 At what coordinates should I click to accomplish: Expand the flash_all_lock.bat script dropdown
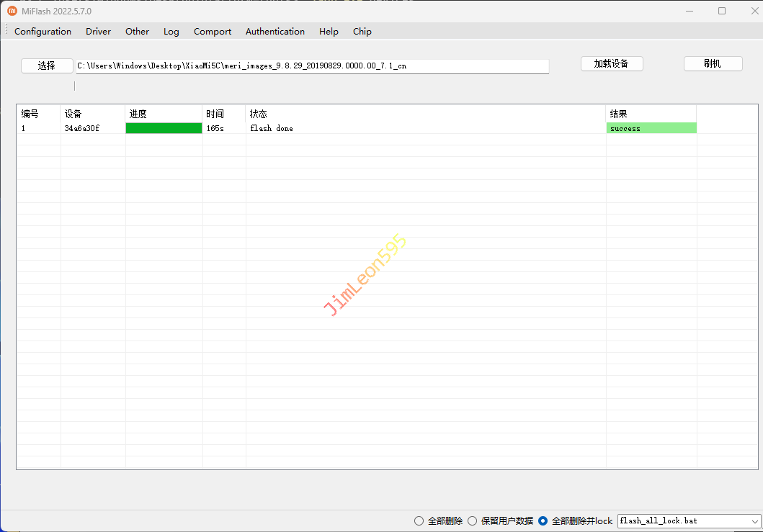(754, 520)
